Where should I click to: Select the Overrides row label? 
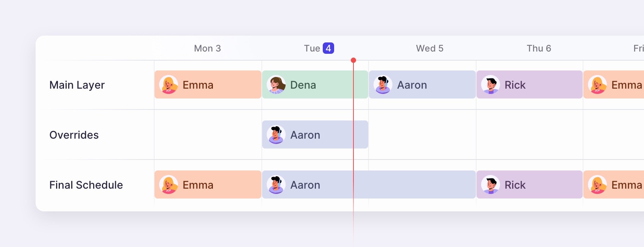[74, 135]
